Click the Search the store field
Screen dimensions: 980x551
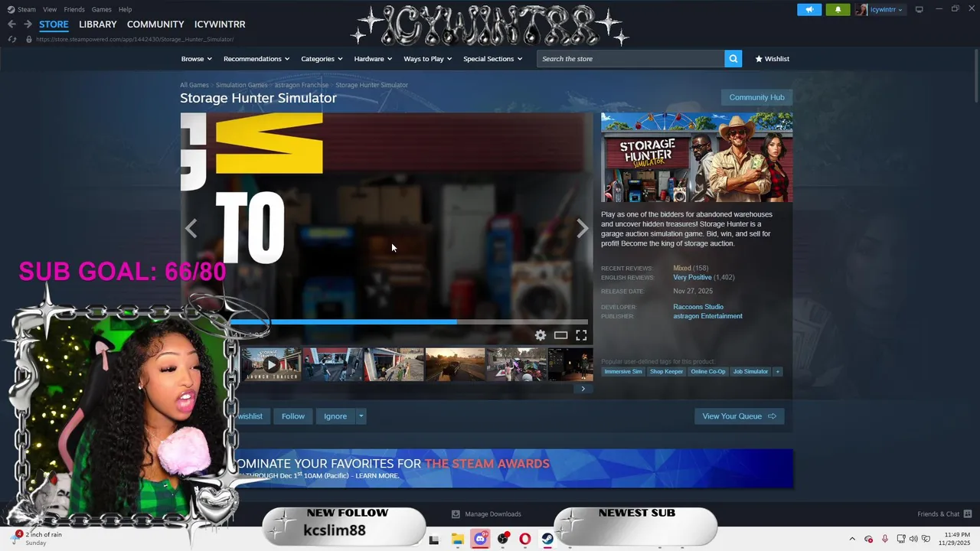631,59
